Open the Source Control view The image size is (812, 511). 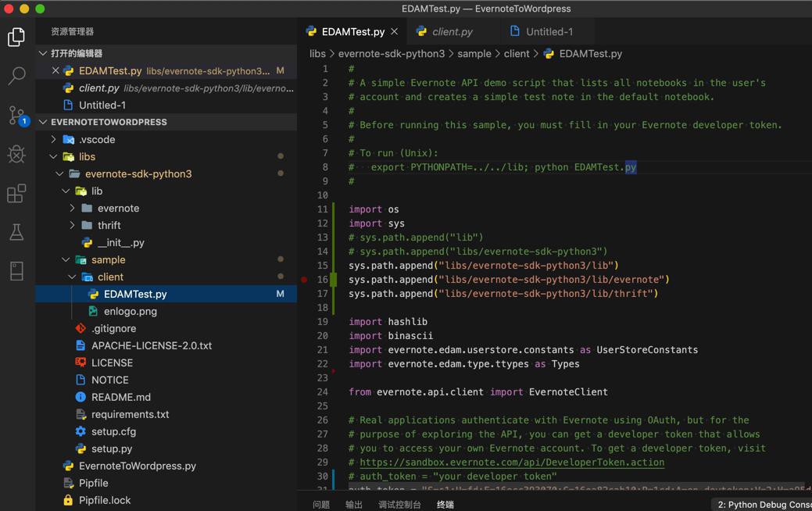pos(16,116)
